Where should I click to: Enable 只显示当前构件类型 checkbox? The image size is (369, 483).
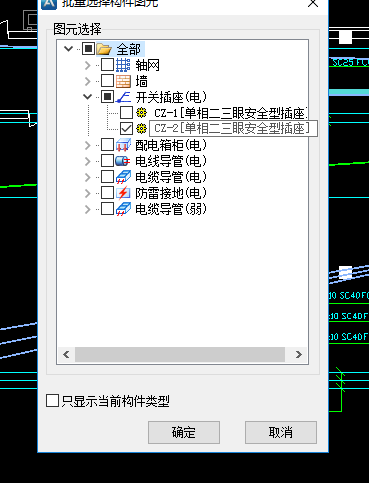pyautogui.click(x=52, y=401)
